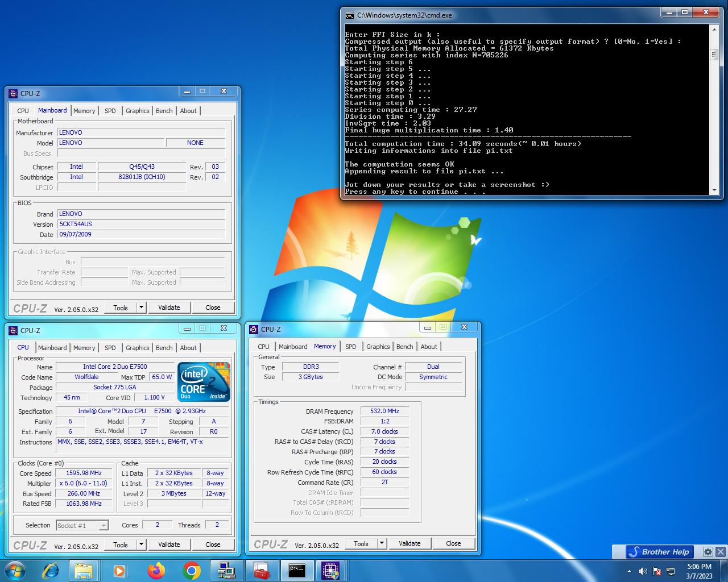
Task: Launch Google Chrome from the taskbar
Action: 192,570
